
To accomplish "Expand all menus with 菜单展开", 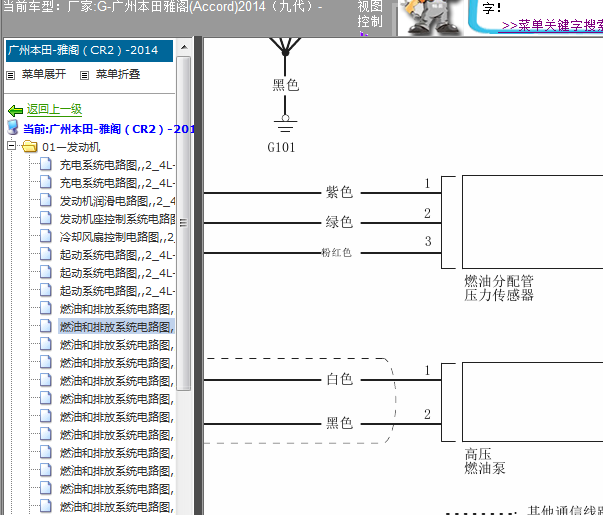I will coord(44,74).
